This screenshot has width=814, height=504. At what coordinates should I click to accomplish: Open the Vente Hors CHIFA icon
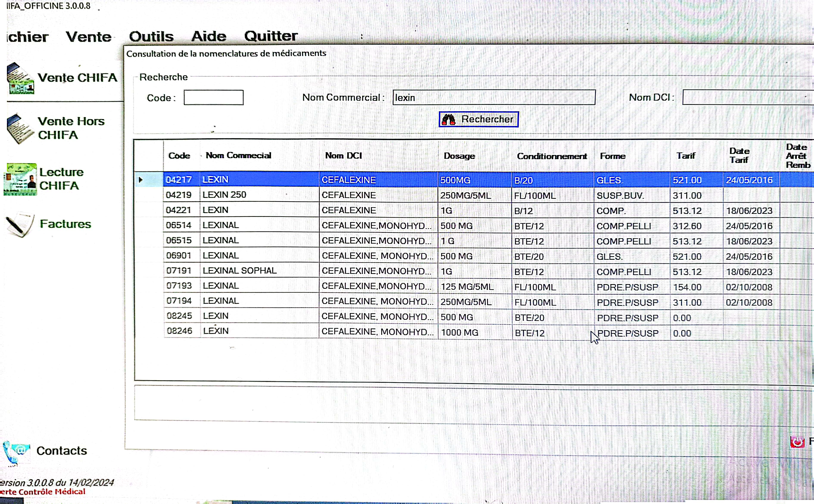(20, 129)
